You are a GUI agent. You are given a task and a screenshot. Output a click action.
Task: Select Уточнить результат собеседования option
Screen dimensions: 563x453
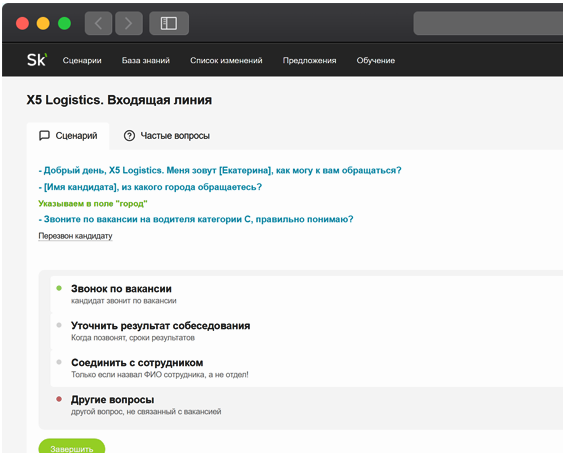pyautogui.click(x=307, y=331)
